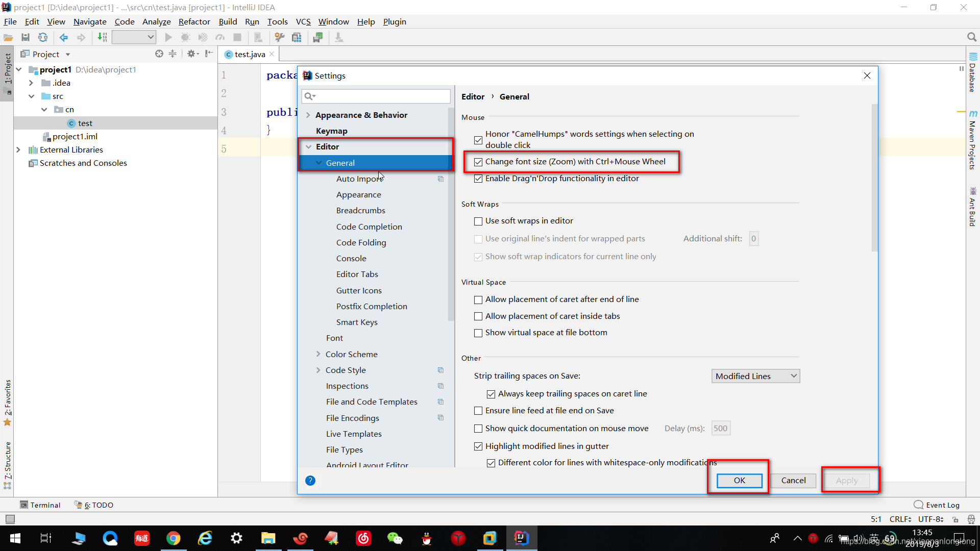Screen dimensions: 980x551
Task: Collapse the Editor settings section
Action: tap(308, 147)
